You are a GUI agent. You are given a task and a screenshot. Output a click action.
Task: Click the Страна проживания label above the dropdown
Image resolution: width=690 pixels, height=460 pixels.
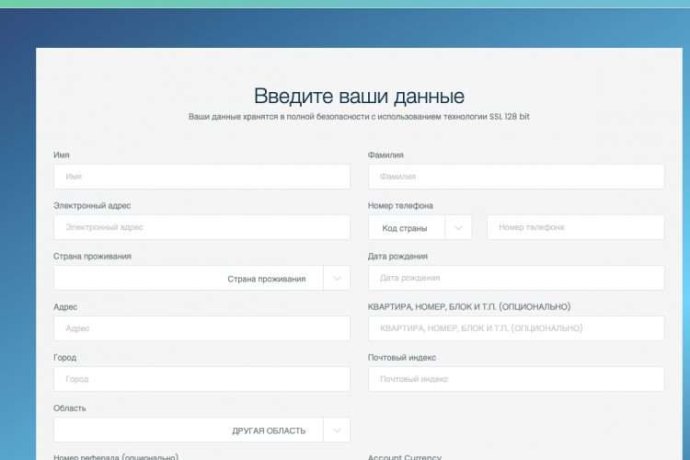92,256
